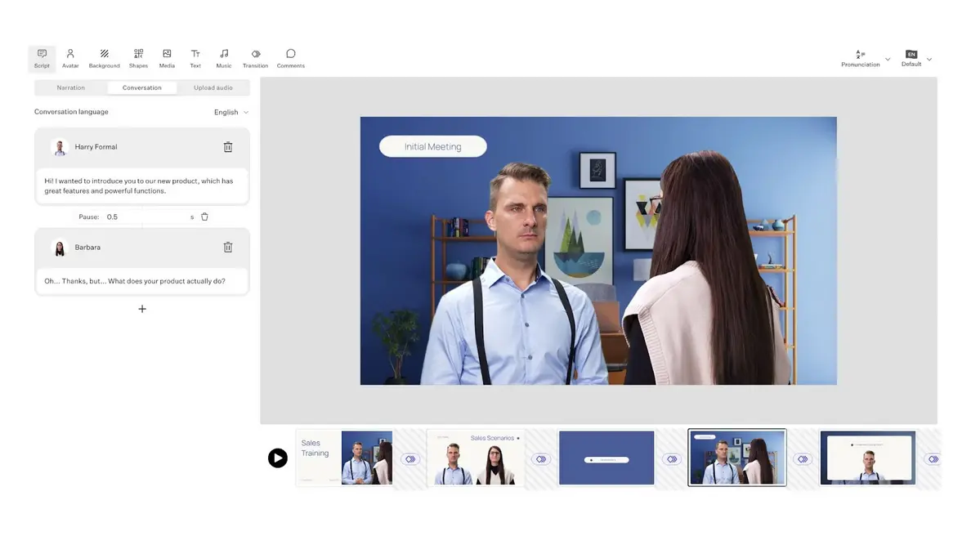Switch to the Upload audio tab
Viewport: 980px width, 545px height.
(x=213, y=87)
